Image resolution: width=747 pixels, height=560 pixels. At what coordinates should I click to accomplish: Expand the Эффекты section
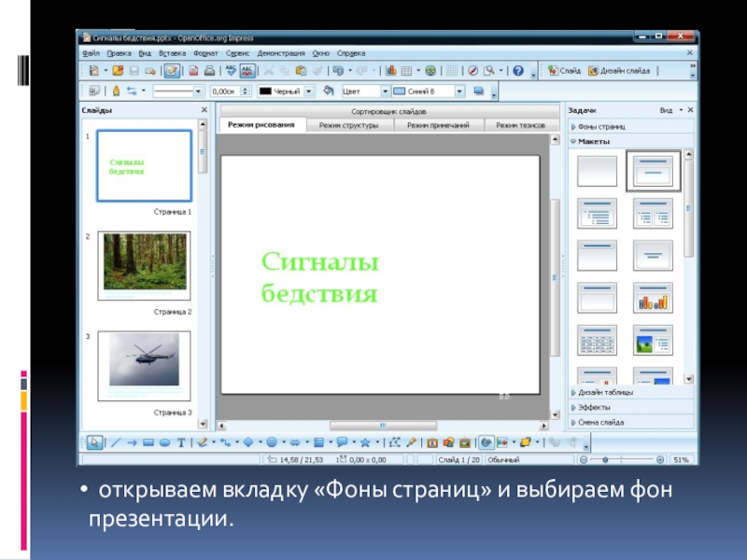coord(594,408)
